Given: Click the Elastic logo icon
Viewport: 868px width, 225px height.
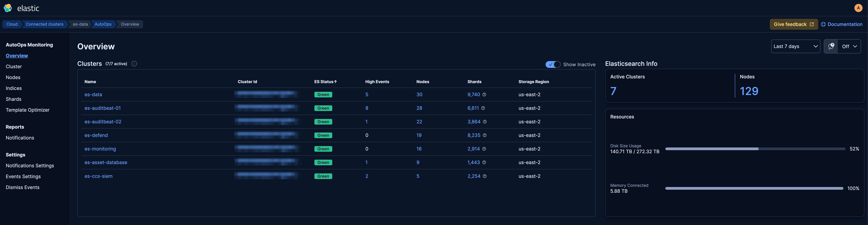Looking at the screenshot, I should pos(8,8).
